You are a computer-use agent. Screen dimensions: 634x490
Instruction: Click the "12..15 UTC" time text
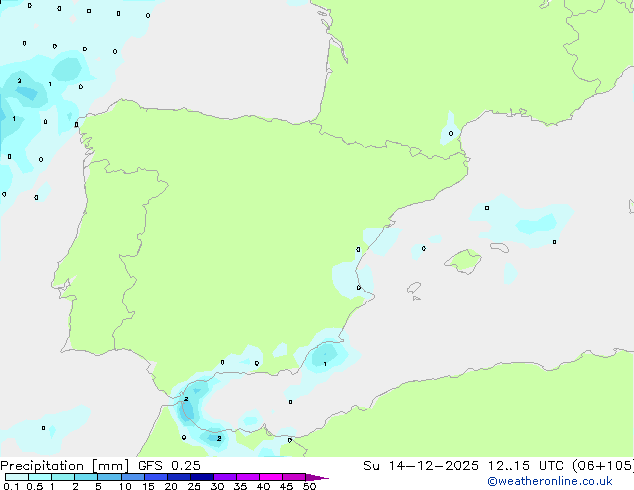[526, 466]
